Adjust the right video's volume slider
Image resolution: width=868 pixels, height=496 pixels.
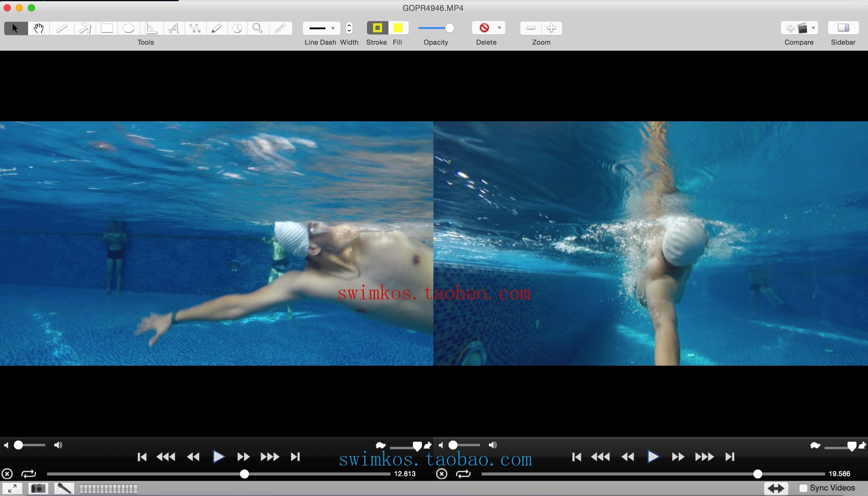tap(464, 445)
